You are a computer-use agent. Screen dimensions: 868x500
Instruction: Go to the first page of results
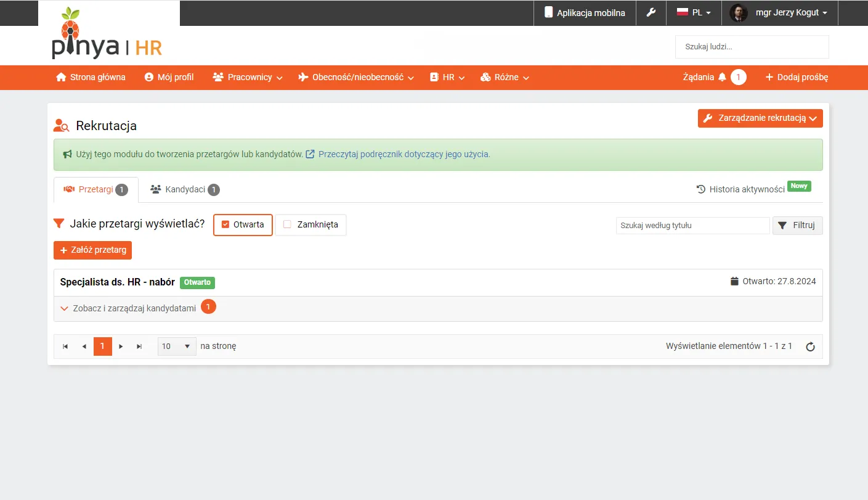[x=65, y=346]
